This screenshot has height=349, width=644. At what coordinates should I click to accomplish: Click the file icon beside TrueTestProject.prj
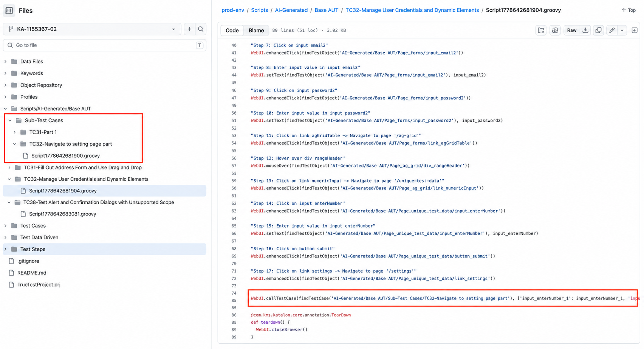pos(11,284)
